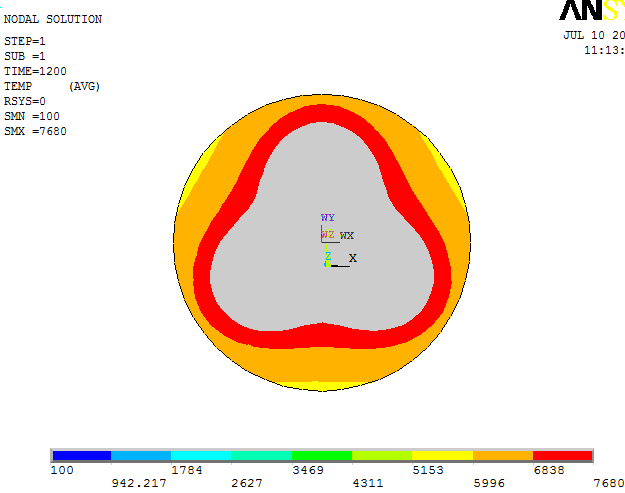The width and height of the screenshot is (625, 493).
Task: Click the ANSYS logo
Action: 592,10
